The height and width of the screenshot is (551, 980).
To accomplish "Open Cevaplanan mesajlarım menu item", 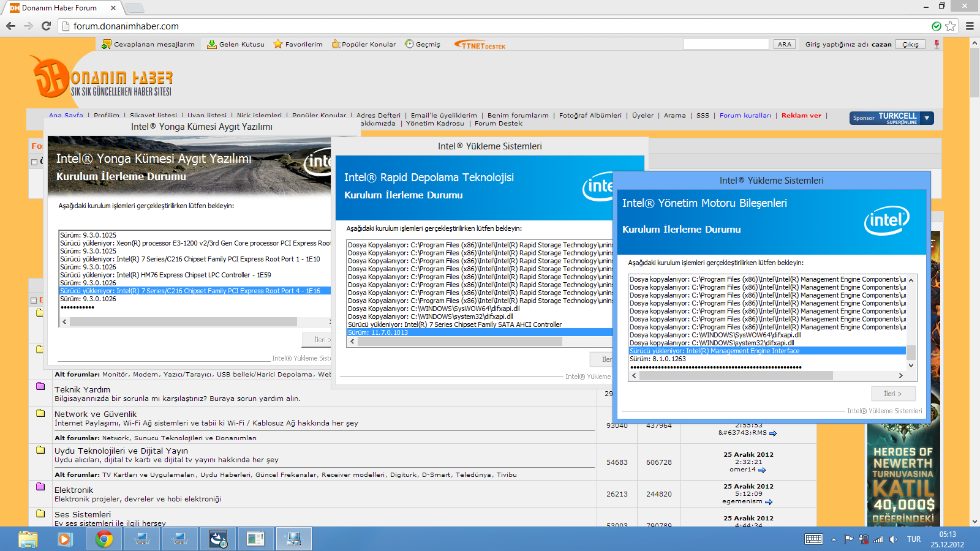I will tap(154, 44).
